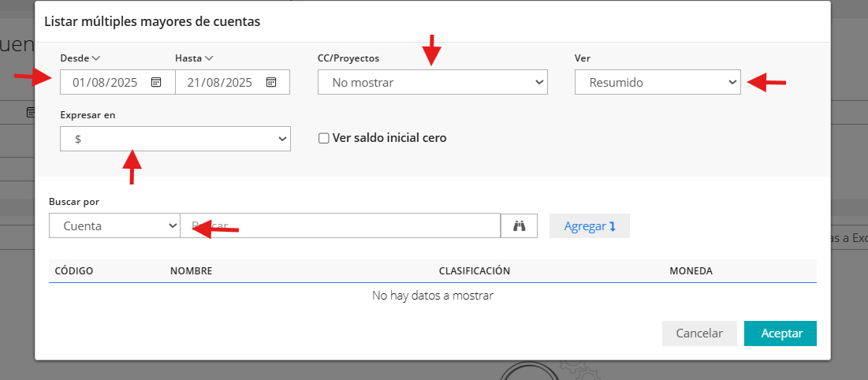Click the Aceptar button
Image resolution: width=868 pixels, height=380 pixels.
point(780,333)
